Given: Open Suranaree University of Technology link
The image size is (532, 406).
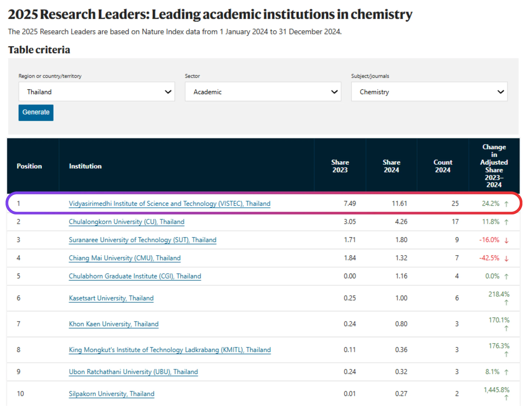Looking at the screenshot, I should point(142,240).
